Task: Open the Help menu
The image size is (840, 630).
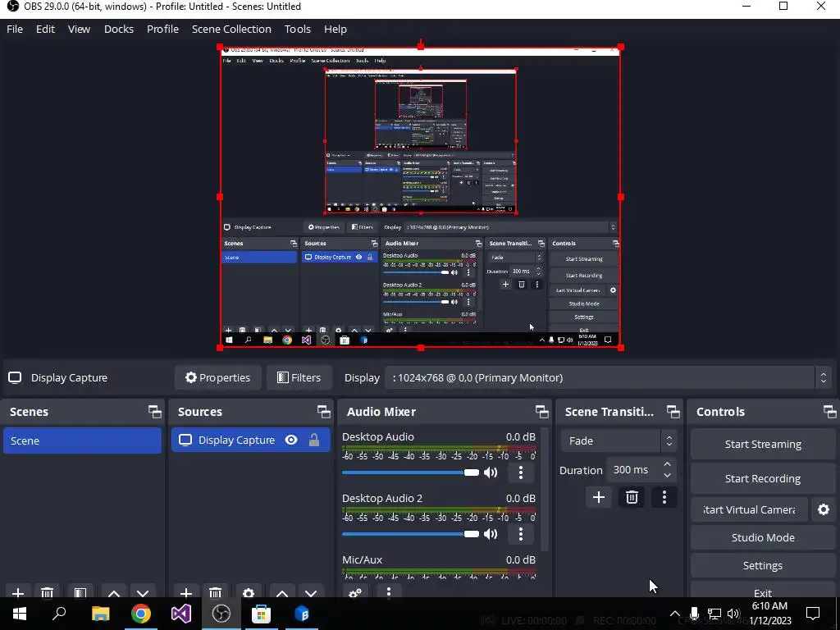Action: 336,29
